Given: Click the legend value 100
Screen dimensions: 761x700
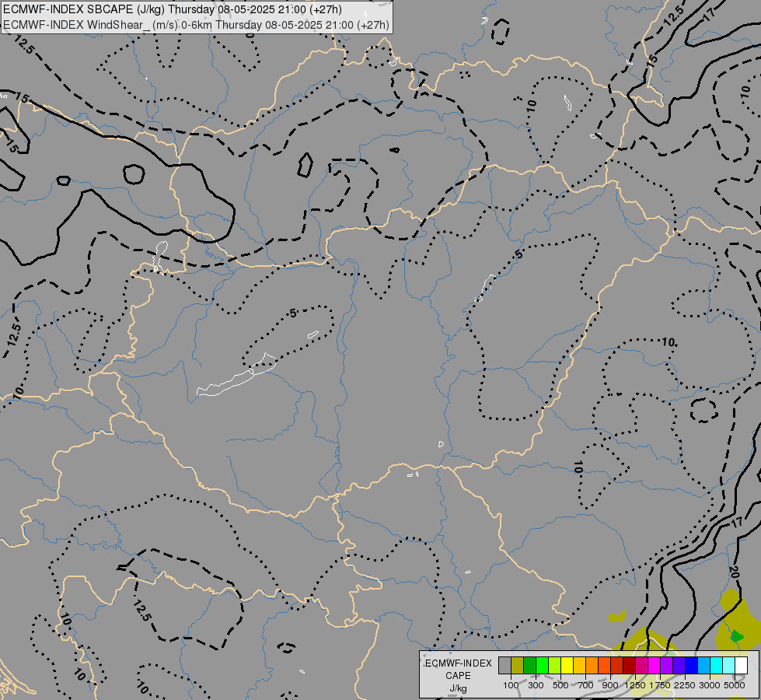Looking at the screenshot, I should pyautogui.click(x=511, y=685).
